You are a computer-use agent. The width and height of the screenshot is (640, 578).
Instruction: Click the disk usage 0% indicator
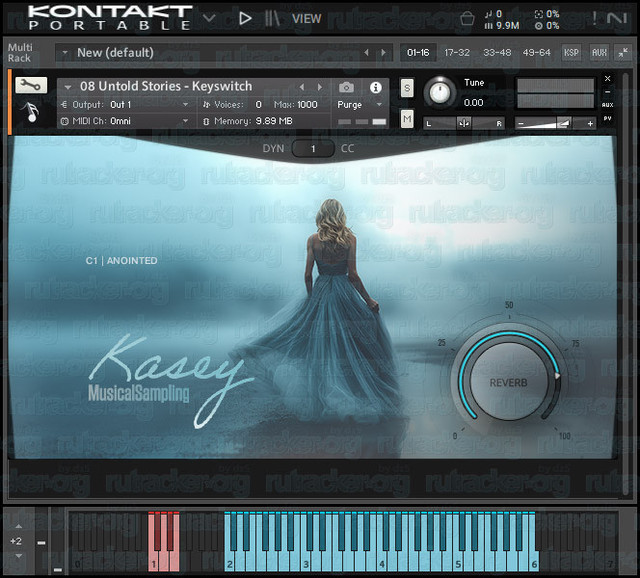(x=547, y=26)
